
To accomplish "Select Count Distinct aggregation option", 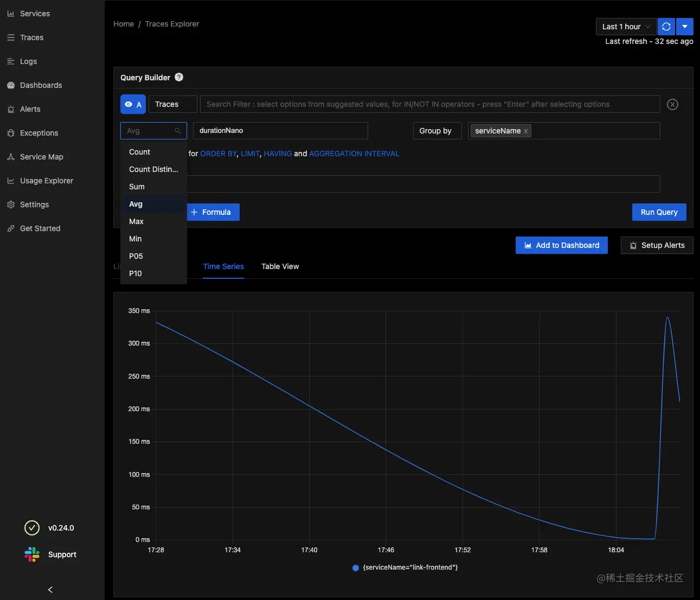I will 153,169.
